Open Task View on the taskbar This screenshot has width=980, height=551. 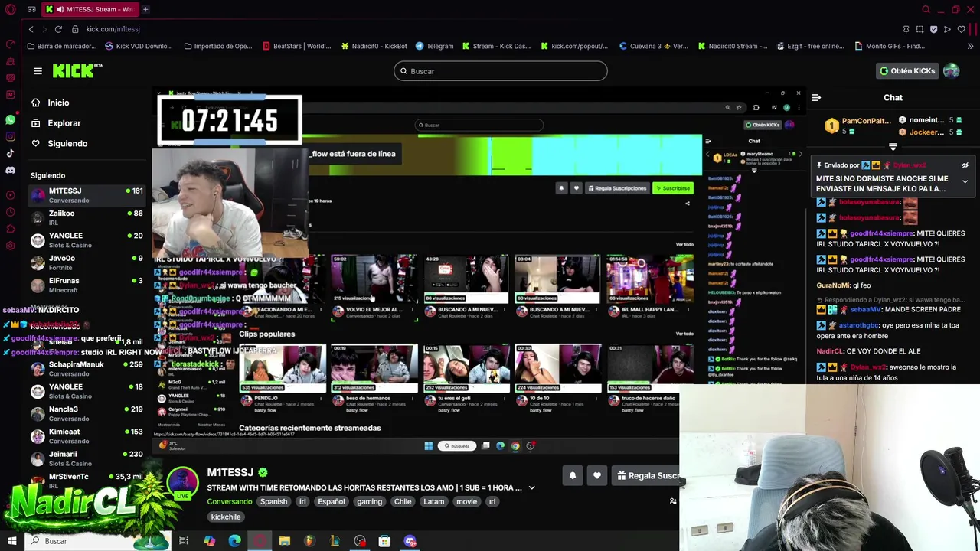point(184,541)
